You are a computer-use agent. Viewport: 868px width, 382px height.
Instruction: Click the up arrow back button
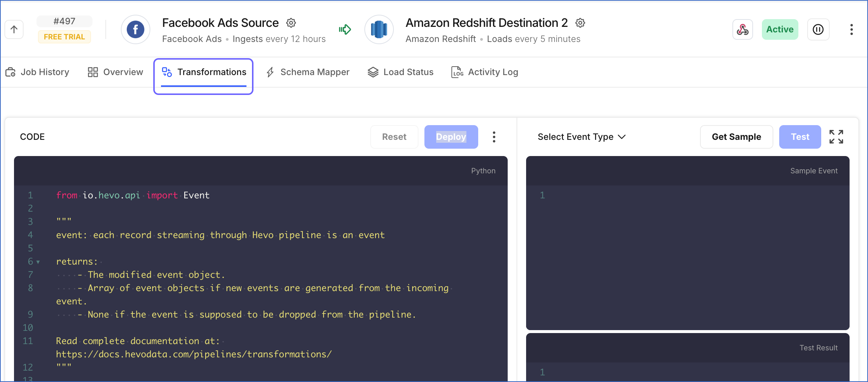(x=14, y=29)
